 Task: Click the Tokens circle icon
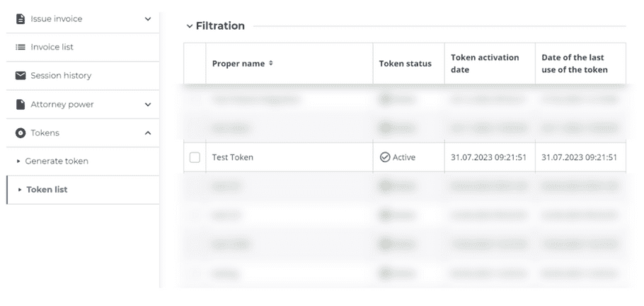point(21,133)
